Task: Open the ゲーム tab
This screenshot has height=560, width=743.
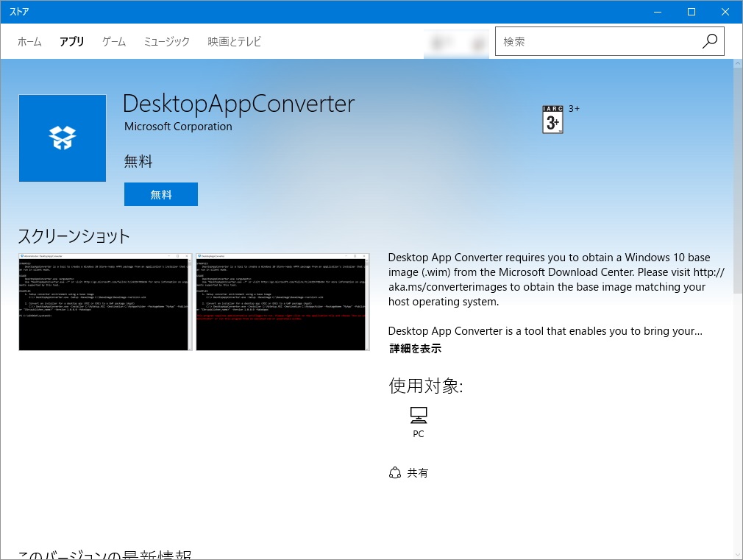Action: (x=114, y=42)
